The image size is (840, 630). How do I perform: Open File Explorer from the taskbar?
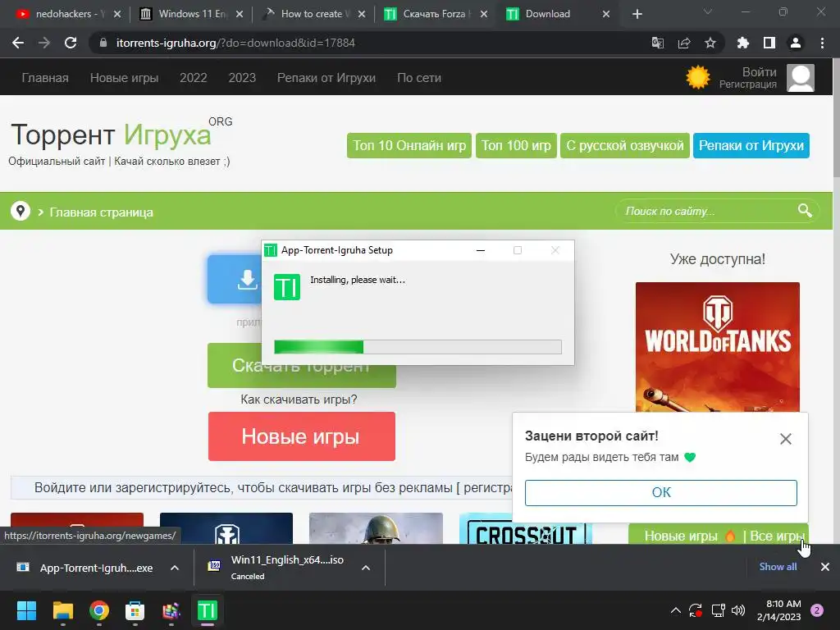coord(62,610)
